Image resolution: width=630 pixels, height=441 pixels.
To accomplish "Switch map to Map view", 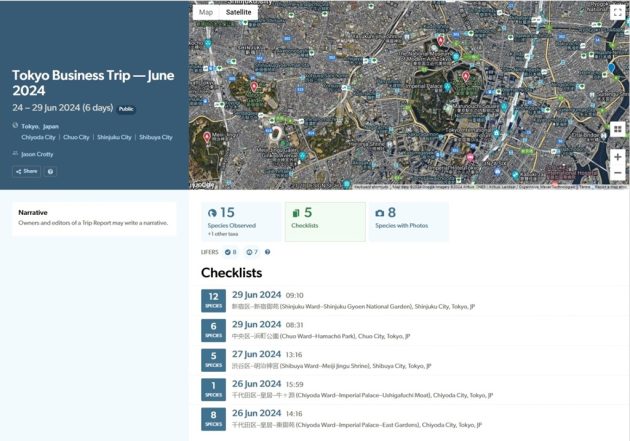I will pos(206,12).
